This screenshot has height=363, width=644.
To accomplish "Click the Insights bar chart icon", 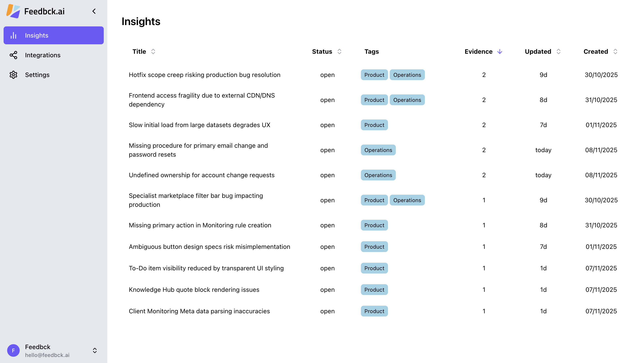I will tap(13, 36).
